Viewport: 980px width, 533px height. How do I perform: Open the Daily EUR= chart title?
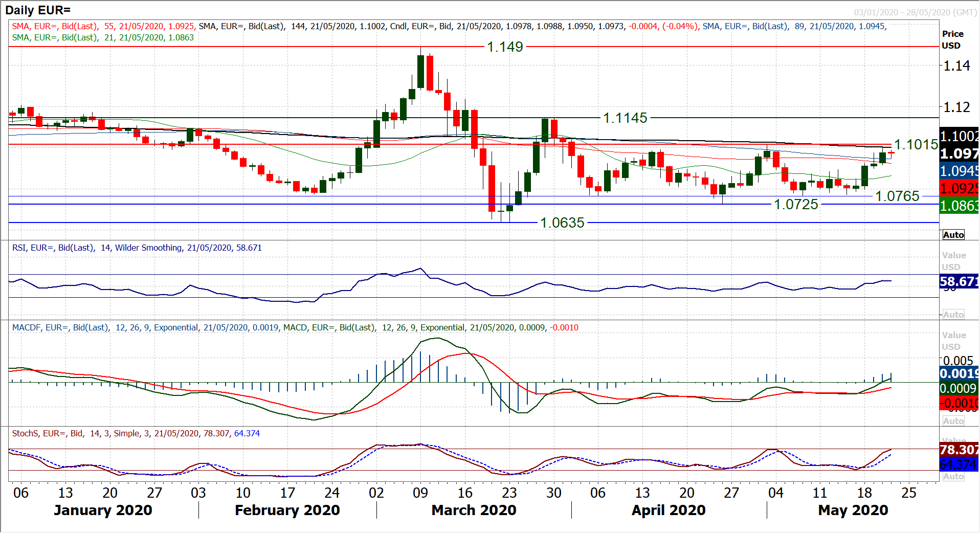point(38,10)
